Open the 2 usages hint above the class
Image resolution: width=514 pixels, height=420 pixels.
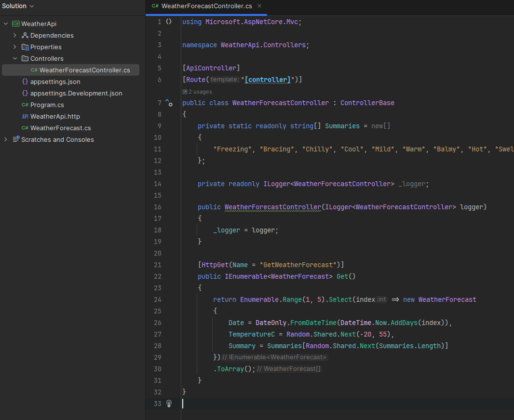coord(198,91)
